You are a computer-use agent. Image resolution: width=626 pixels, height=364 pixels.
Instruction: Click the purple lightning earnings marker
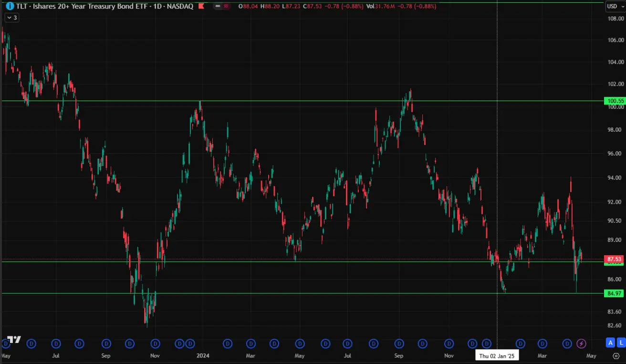tap(581, 343)
